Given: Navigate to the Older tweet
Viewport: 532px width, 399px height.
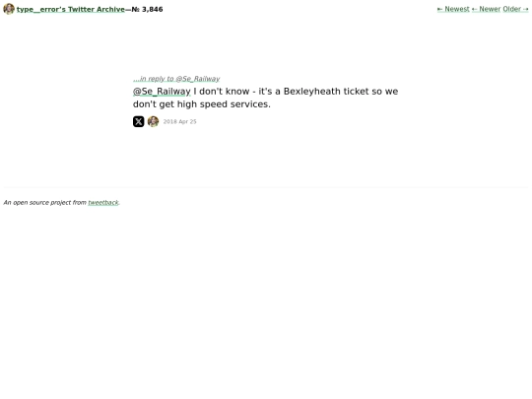Looking at the screenshot, I should click(x=515, y=9).
